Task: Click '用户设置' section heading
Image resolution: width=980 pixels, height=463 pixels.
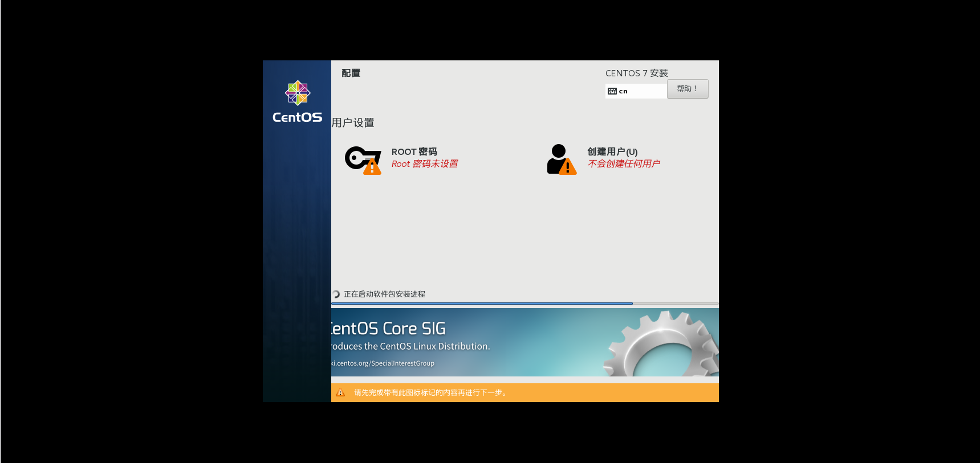Action: pyautogui.click(x=353, y=122)
